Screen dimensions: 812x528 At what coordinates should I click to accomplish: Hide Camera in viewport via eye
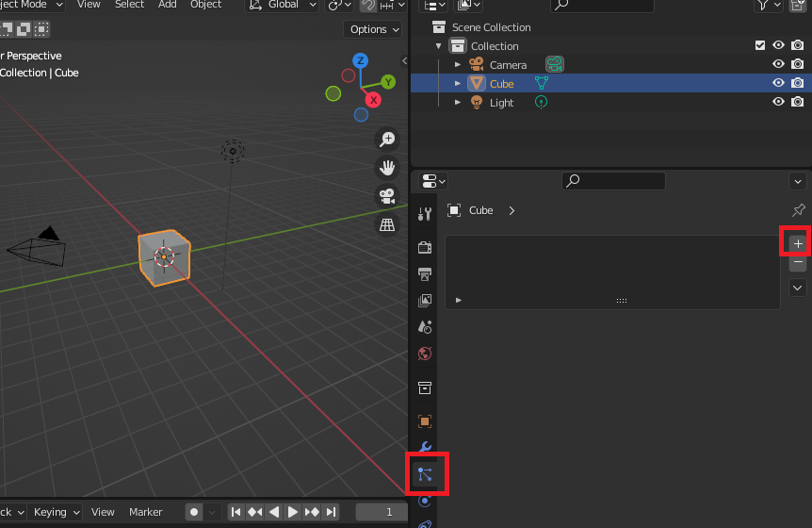[x=778, y=64]
